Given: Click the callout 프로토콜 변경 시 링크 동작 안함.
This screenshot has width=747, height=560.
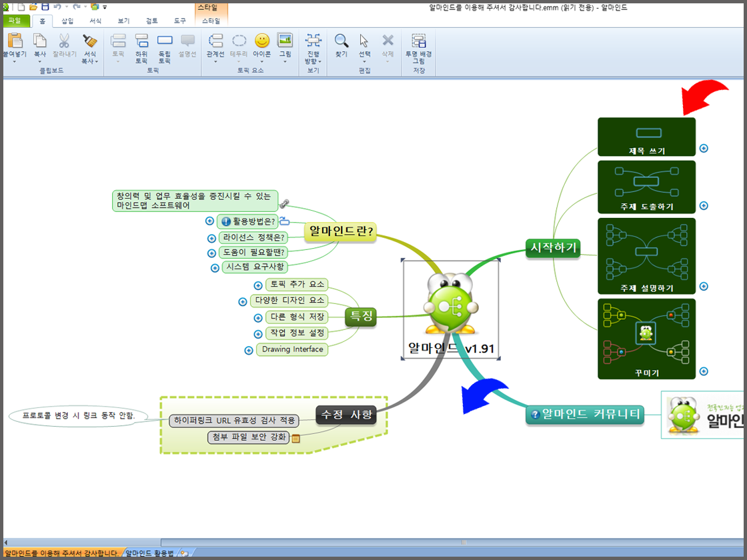Looking at the screenshot, I should tap(79, 416).
